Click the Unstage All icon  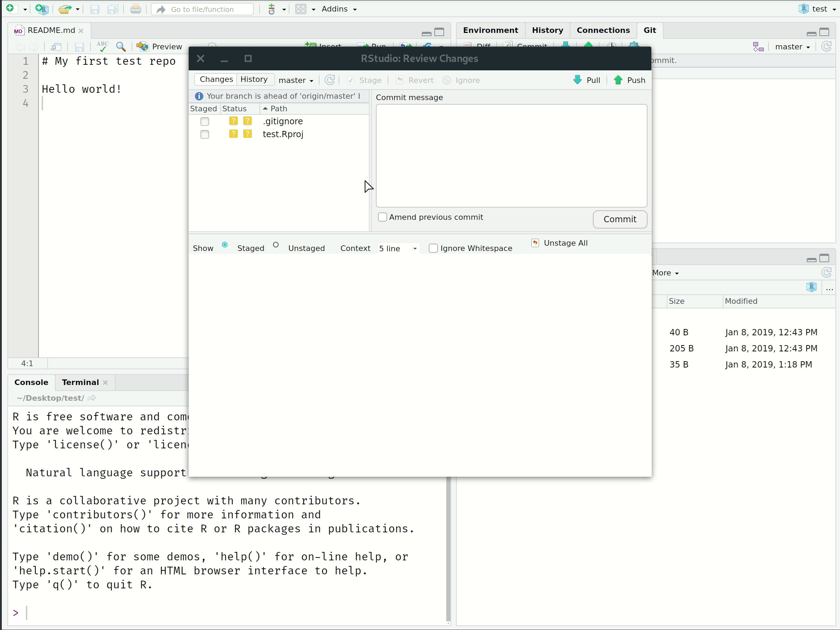(x=535, y=243)
